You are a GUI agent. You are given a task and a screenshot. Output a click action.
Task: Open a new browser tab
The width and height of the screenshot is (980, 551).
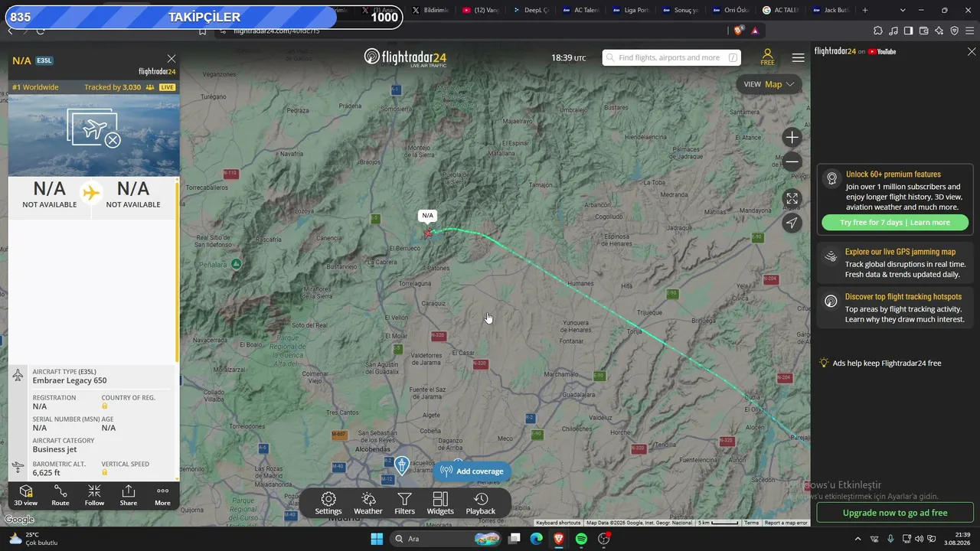(x=865, y=10)
